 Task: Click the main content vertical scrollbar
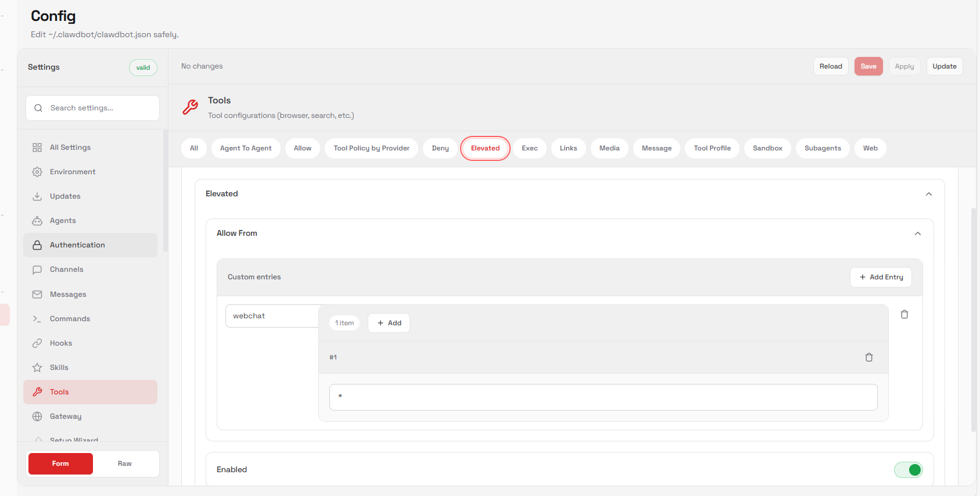pyautogui.click(x=974, y=319)
